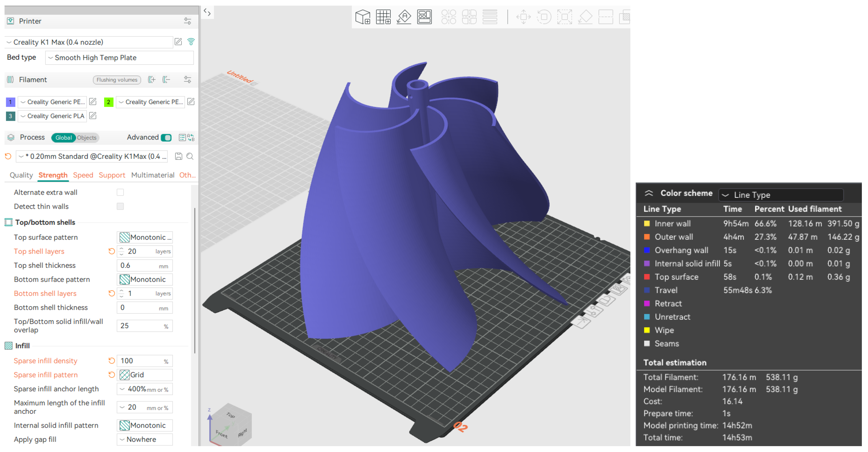The image size is (868, 452).
Task: Save the process preset with disk icon
Action: (x=179, y=156)
